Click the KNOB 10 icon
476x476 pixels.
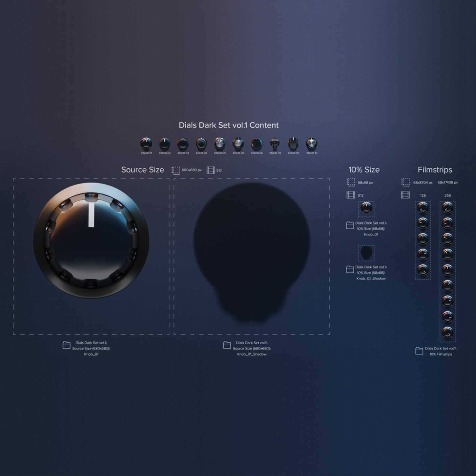[311, 142]
